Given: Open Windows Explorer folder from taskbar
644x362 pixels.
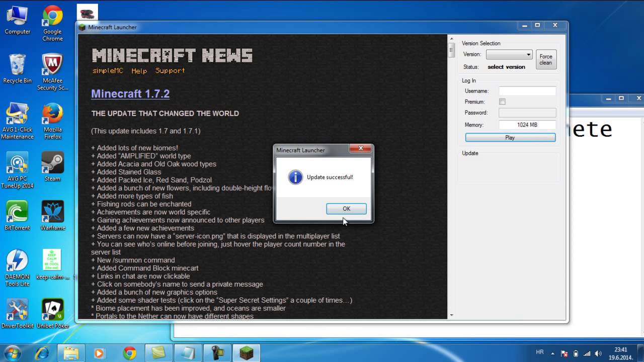Looking at the screenshot, I should [x=71, y=353].
